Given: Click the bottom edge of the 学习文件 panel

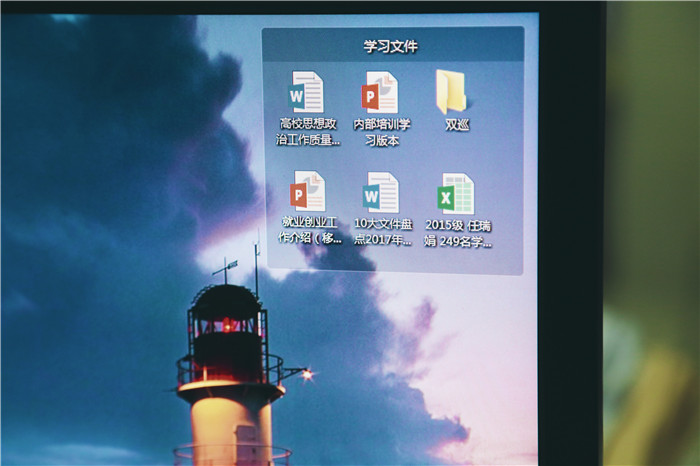Looking at the screenshot, I should point(392,270).
